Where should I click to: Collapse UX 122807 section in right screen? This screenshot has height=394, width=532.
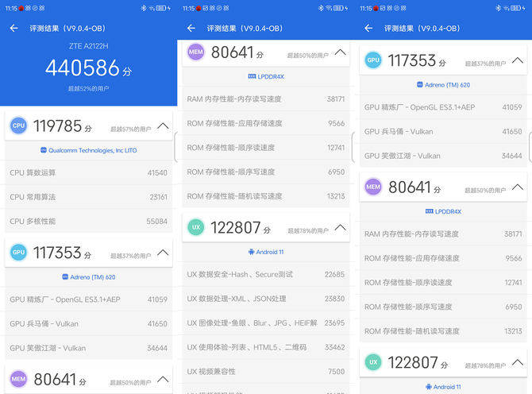518,363
